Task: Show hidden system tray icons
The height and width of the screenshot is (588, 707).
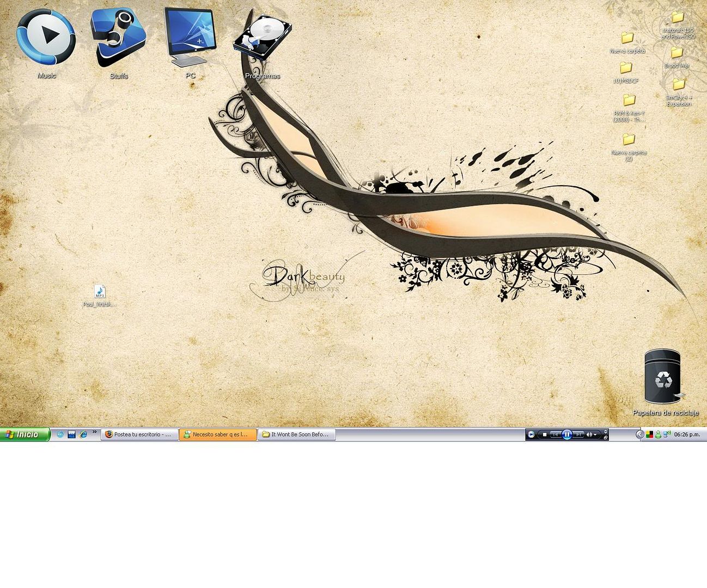Action: [640, 434]
